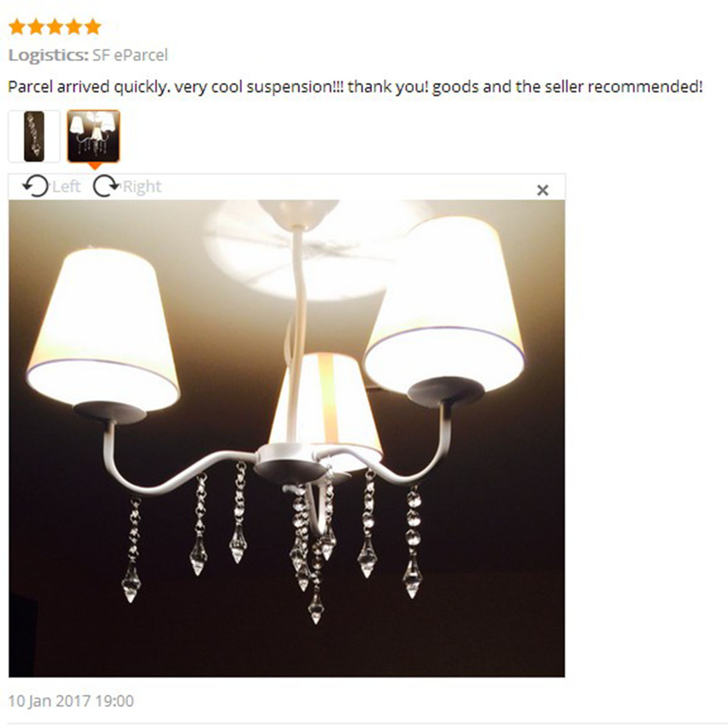Click the fifth orange rating star
728x728 pixels.
pos(92,27)
